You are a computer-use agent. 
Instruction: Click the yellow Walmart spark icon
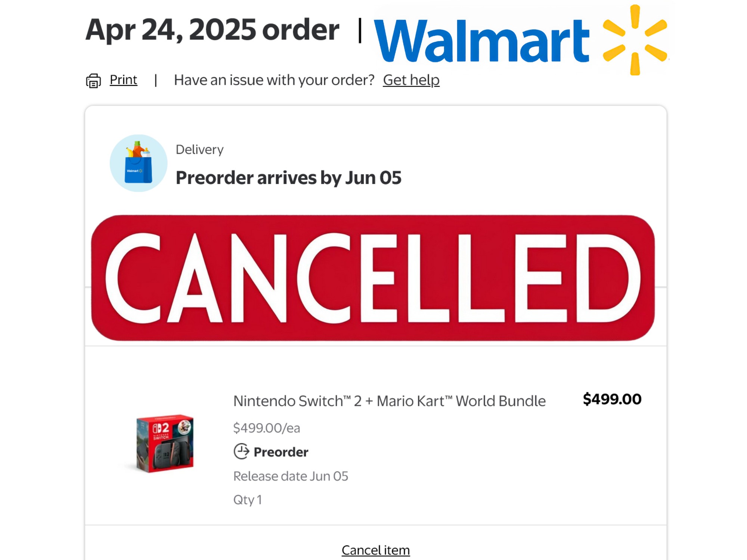coord(635,40)
